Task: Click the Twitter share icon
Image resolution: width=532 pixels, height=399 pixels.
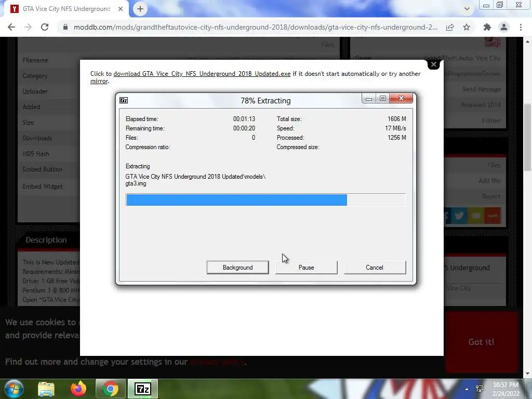Action: point(459,216)
